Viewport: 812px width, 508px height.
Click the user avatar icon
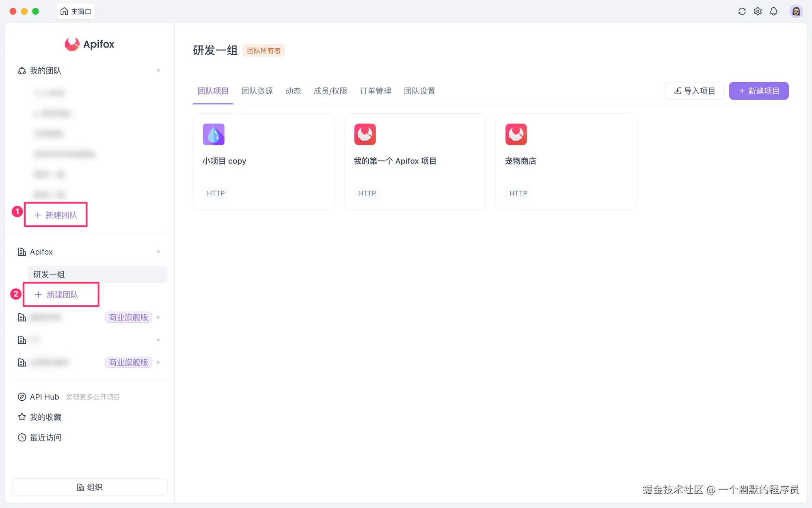pos(796,11)
